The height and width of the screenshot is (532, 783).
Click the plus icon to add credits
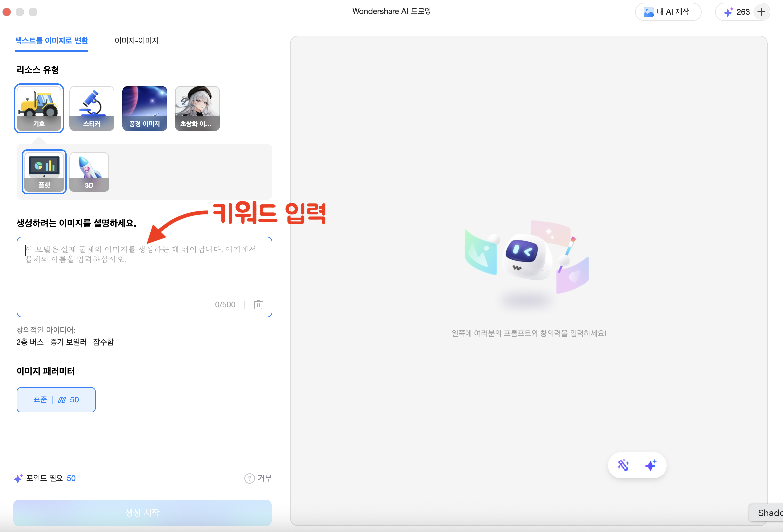[x=761, y=12]
